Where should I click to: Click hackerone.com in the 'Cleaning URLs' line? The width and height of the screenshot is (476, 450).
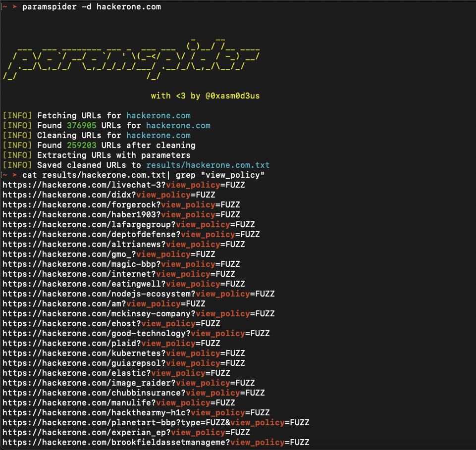[159, 135]
